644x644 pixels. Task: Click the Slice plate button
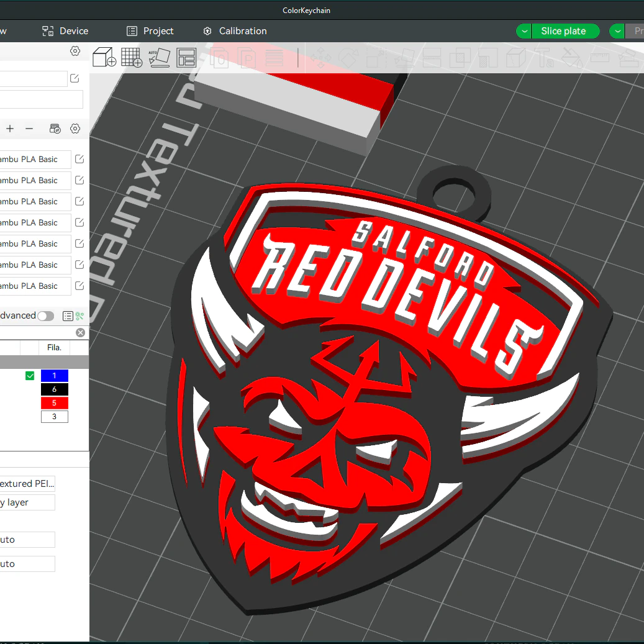(x=566, y=30)
